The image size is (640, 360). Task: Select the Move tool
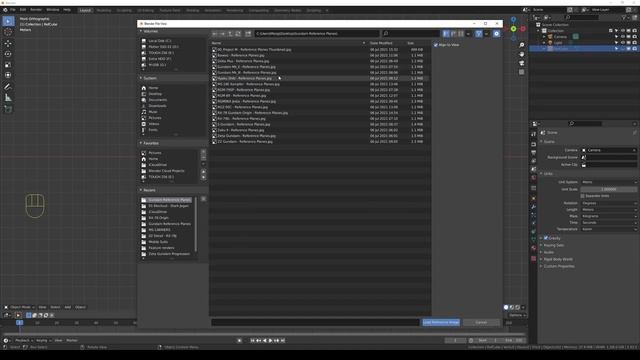pyautogui.click(x=8, y=43)
